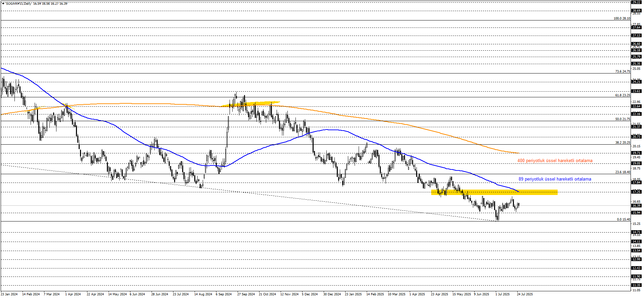Select the long yellow resistance zone near 17.25
The image size is (644, 298).
[x=494, y=192]
